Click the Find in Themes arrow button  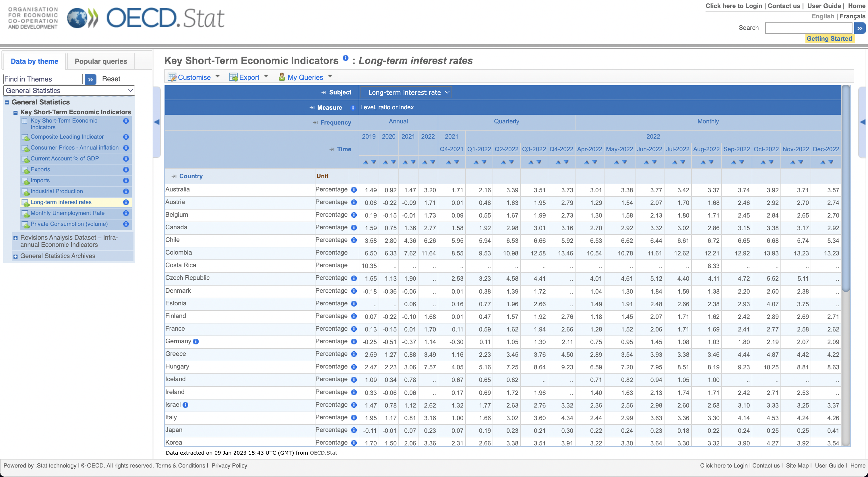(90, 79)
